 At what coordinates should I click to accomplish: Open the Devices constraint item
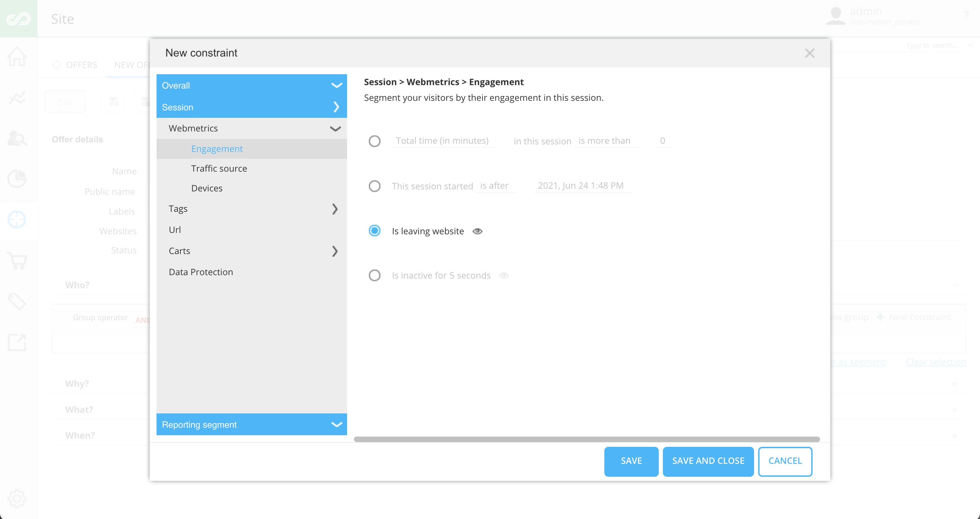(207, 188)
